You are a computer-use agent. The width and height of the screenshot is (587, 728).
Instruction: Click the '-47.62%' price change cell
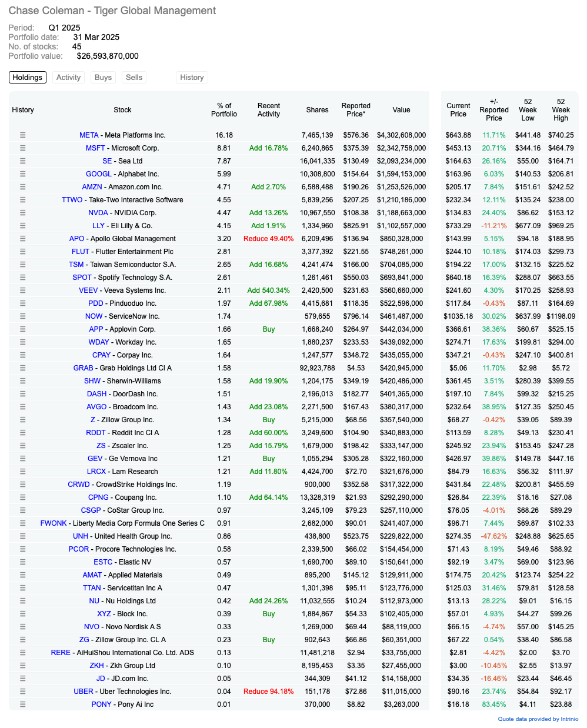coord(494,536)
